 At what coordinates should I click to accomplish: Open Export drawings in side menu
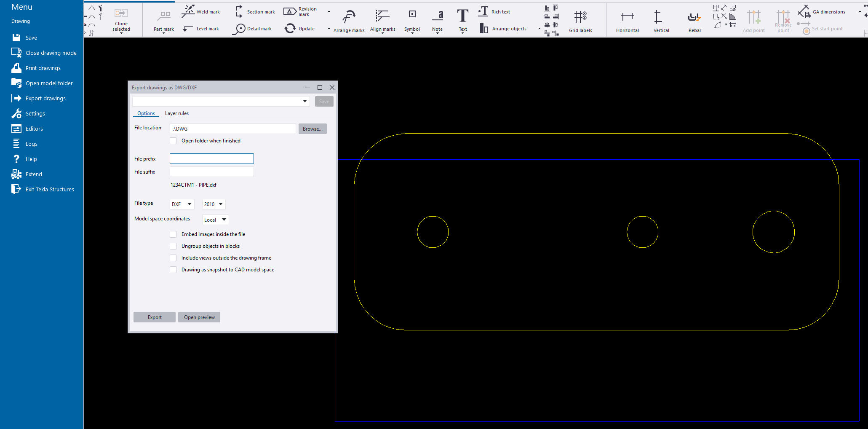(x=45, y=99)
